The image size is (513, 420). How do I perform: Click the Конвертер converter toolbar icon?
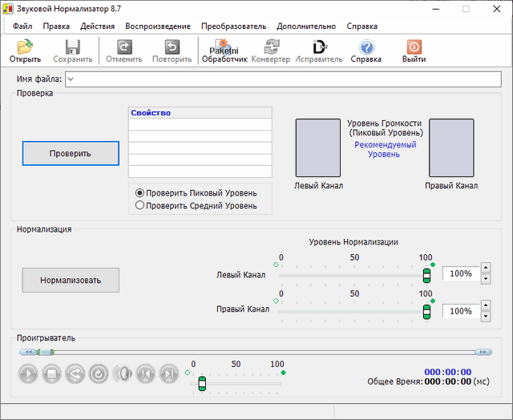(271, 51)
